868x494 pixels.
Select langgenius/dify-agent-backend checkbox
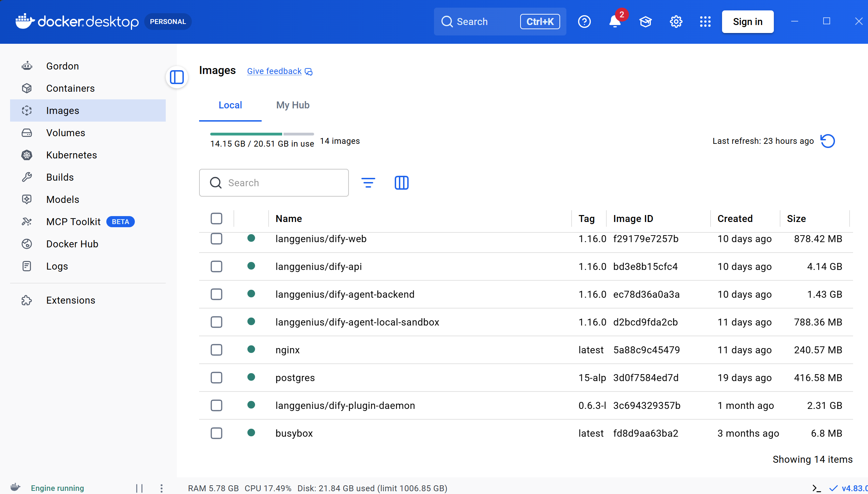pos(216,294)
